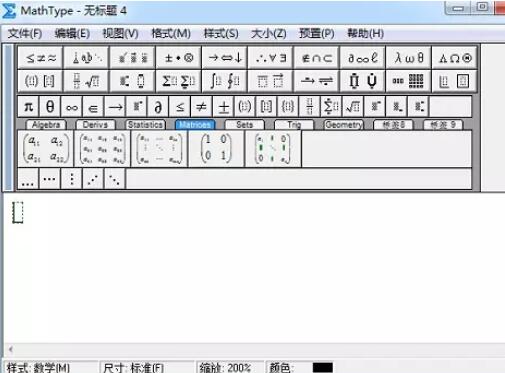Screen dimensions: 505x373
Task: Select the Matrices tab
Action: (195, 125)
